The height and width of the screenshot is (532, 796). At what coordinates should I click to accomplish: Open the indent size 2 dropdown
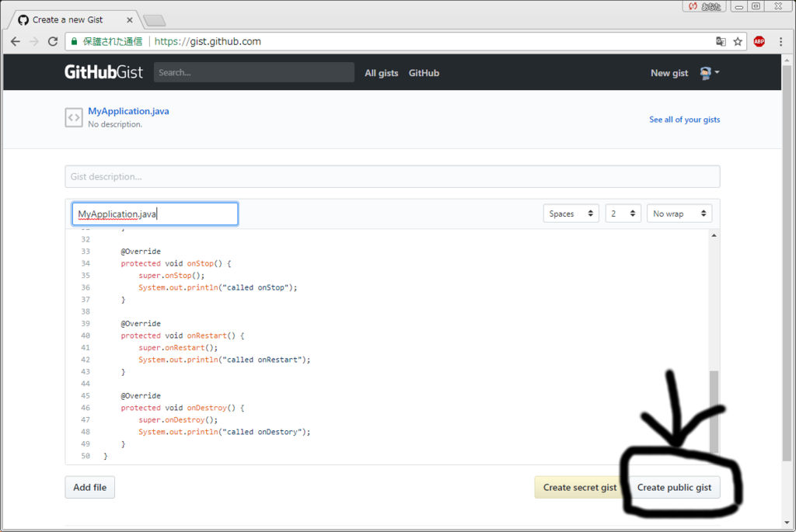623,214
